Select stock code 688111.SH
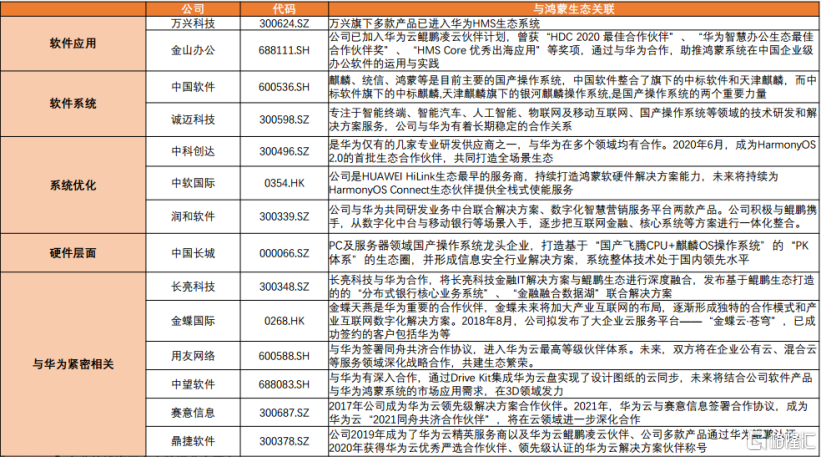This screenshot has height=457, width=822. [284, 50]
